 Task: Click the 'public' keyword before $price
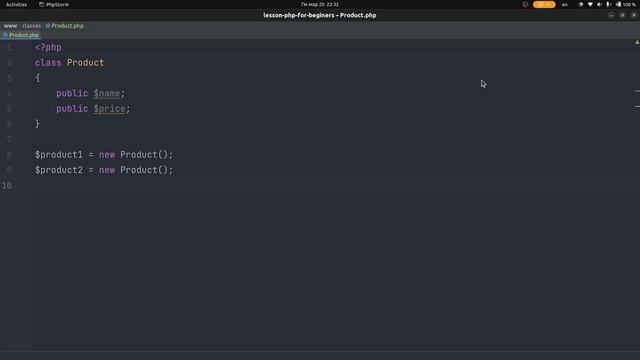[72, 109]
